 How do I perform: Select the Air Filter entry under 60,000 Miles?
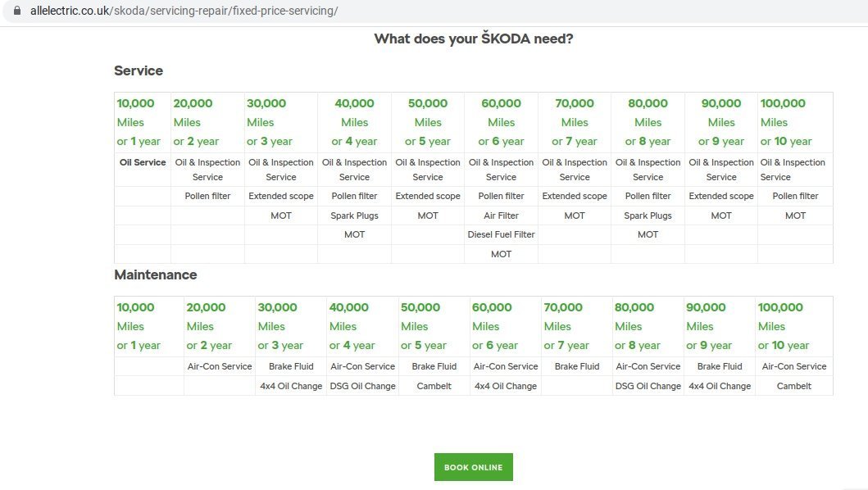tap(501, 215)
